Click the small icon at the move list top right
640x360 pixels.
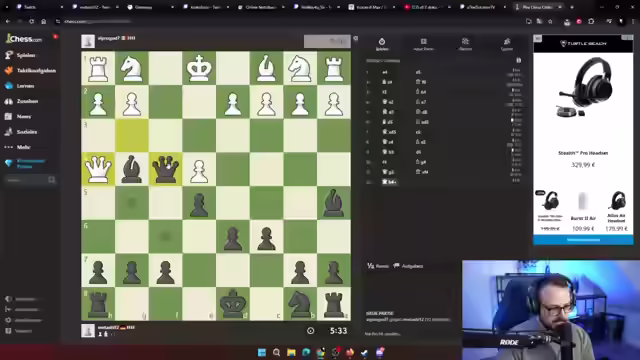click(x=518, y=60)
